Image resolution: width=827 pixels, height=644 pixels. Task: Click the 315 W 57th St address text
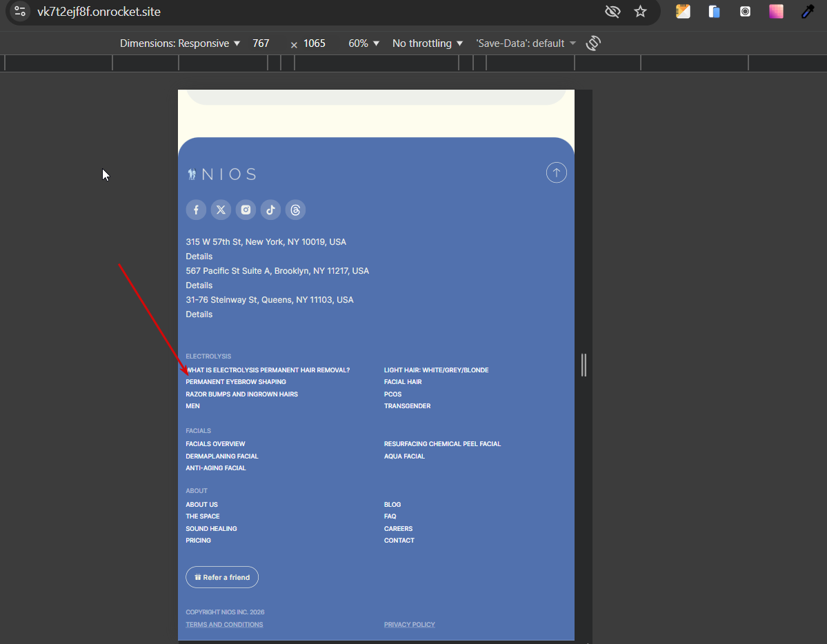click(x=266, y=242)
